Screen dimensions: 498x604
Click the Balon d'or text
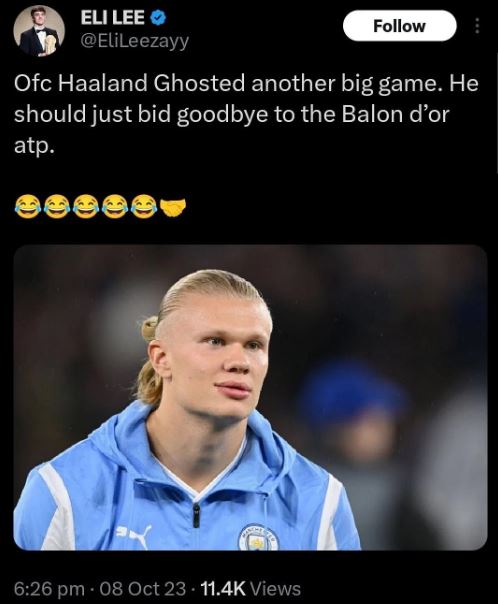click(x=396, y=114)
